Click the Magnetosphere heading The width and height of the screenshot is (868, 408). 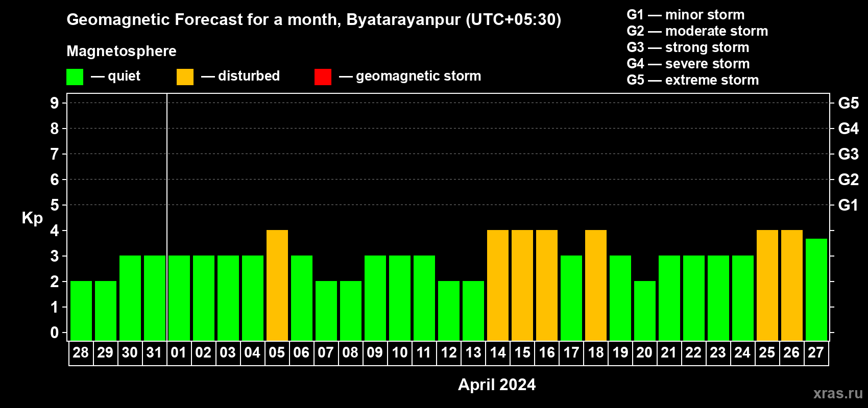122,51
